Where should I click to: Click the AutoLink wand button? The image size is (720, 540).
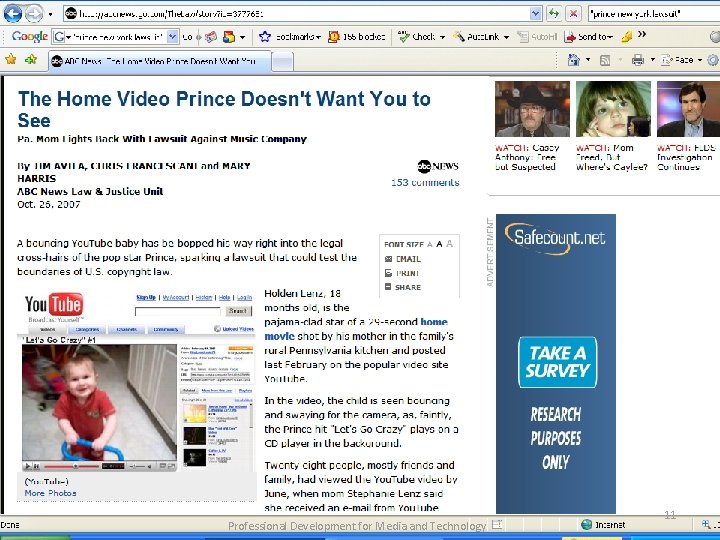[x=476, y=37]
